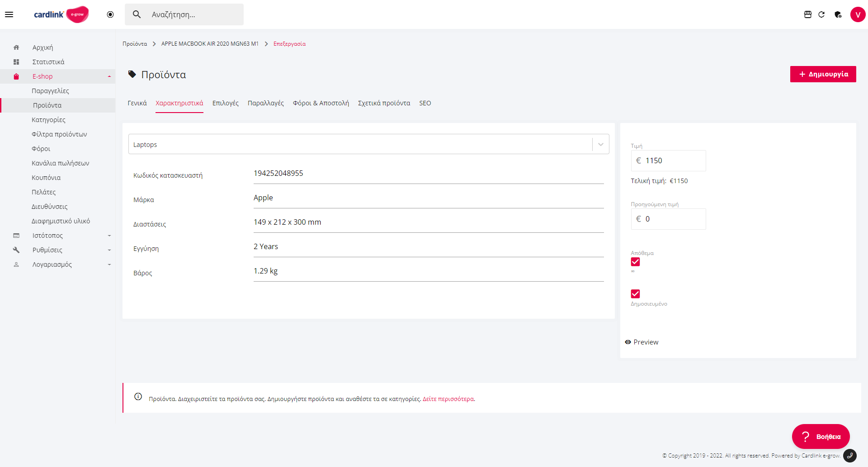Select the Χαρακτηριστικά tab
The width and height of the screenshot is (868, 467).
point(179,103)
